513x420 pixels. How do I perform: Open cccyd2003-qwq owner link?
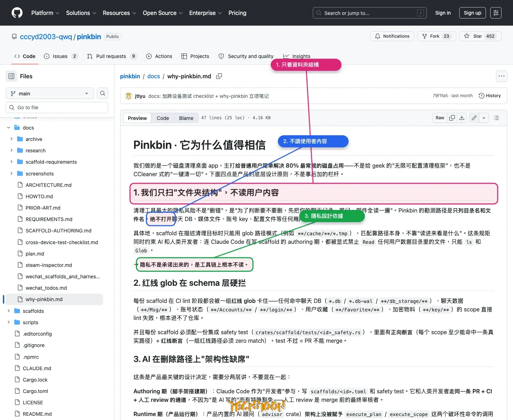click(46, 37)
